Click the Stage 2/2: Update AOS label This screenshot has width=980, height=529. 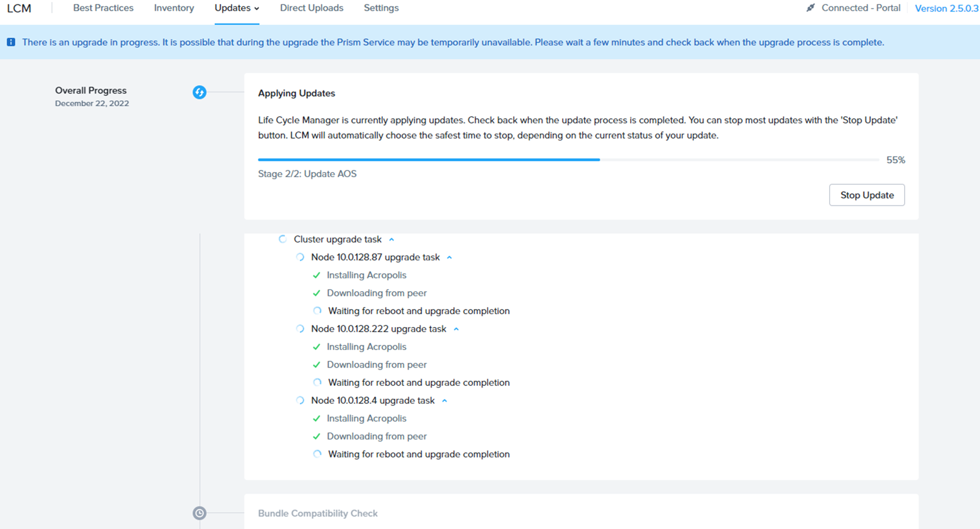point(307,174)
